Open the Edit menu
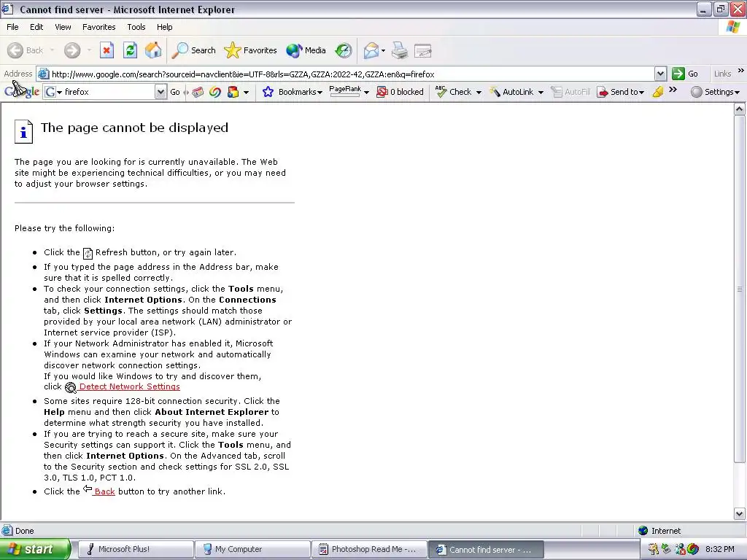The width and height of the screenshot is (747, 560). click(x=36, y=27)
